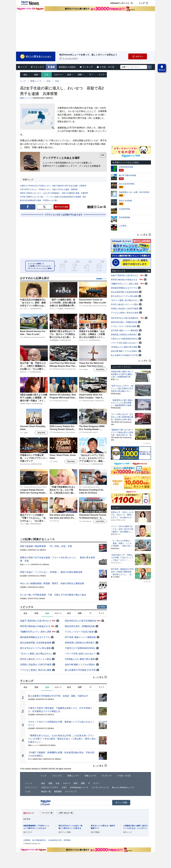
Task: React with the びっくり reaction icon
Action: (62, 266)
